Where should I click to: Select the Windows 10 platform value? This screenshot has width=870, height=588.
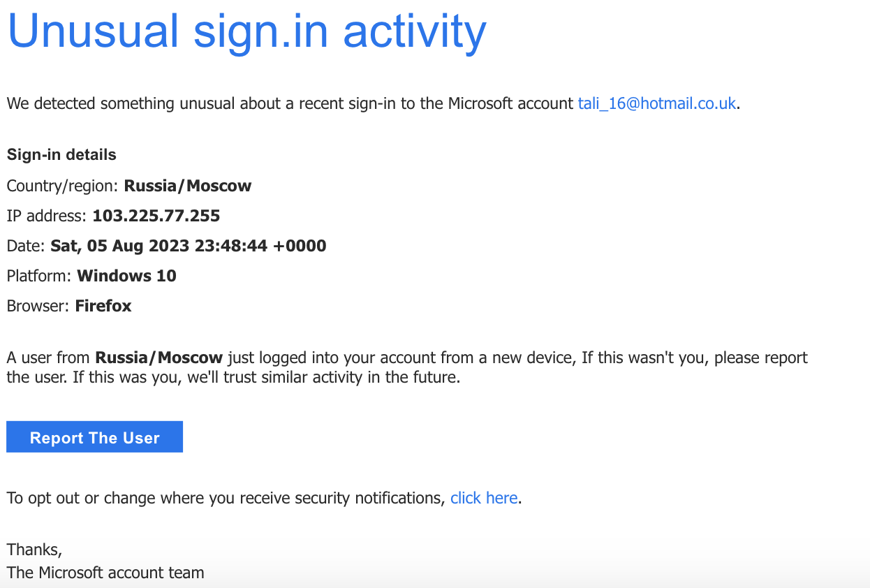(126, 275)
